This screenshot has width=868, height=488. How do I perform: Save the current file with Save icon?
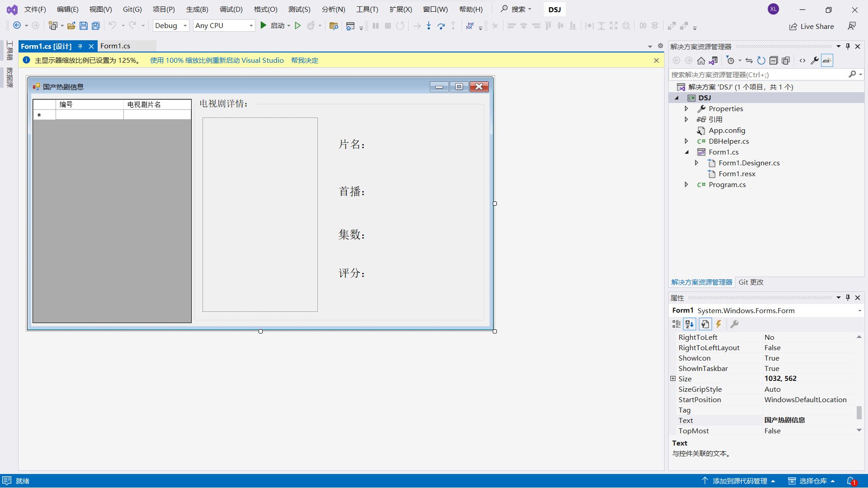point(83,26)
